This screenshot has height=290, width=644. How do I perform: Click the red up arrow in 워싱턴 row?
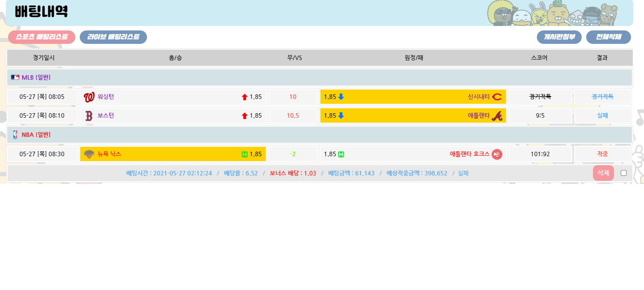(245, 97)
